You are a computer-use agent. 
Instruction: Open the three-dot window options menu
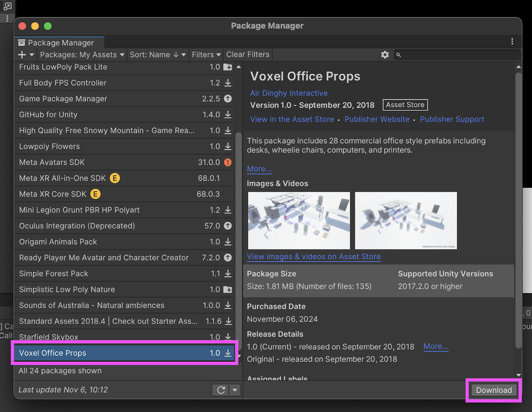click(512, 41)
